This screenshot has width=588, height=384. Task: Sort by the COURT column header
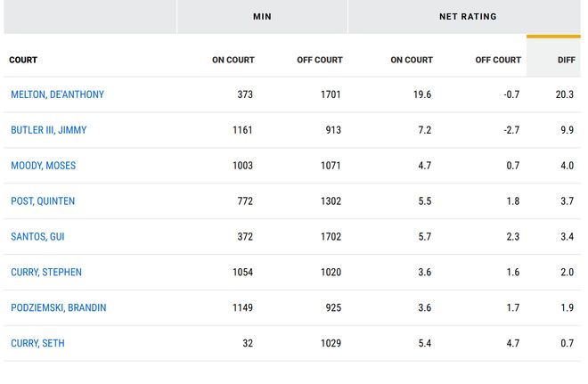tap(23, 60)
